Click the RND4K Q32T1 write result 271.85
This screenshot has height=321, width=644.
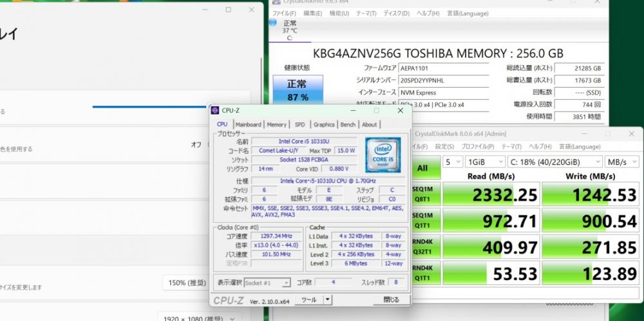point(591,247)
